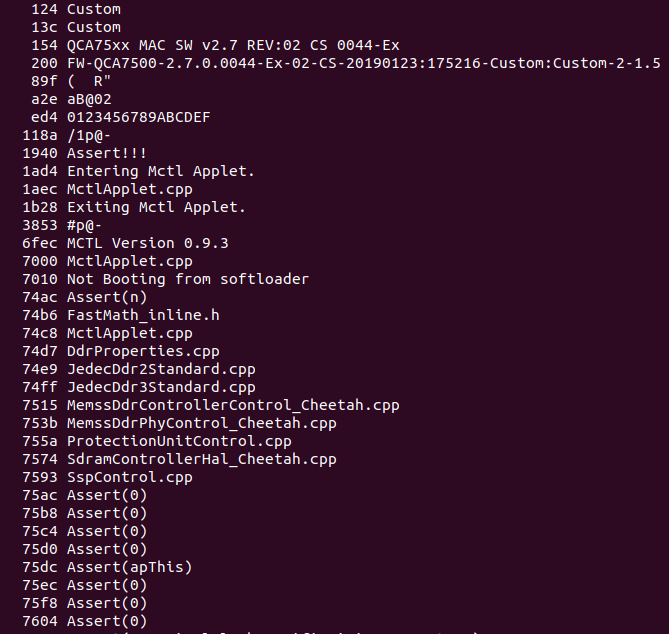Image resolution: width=669 pixels, height=634 pixels.
Task: Click the SdramControllerHal_Cheetah.cpp filename
Action: [201, 459]
